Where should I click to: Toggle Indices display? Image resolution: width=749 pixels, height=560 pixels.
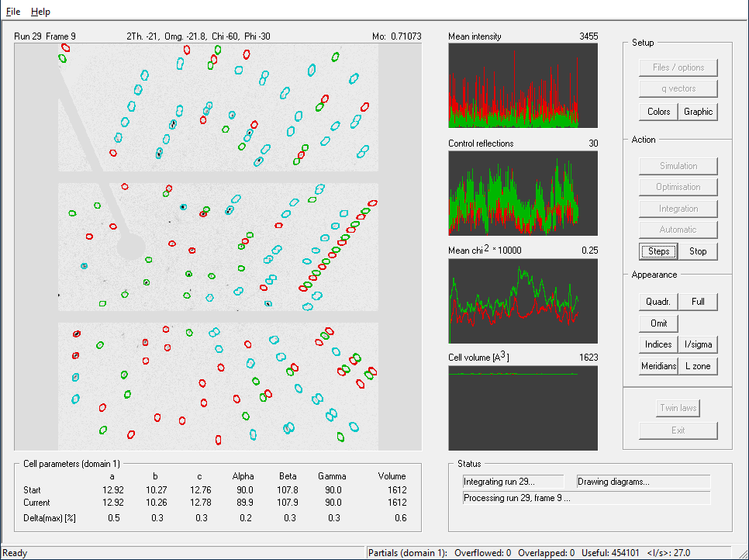pos(658,344)
